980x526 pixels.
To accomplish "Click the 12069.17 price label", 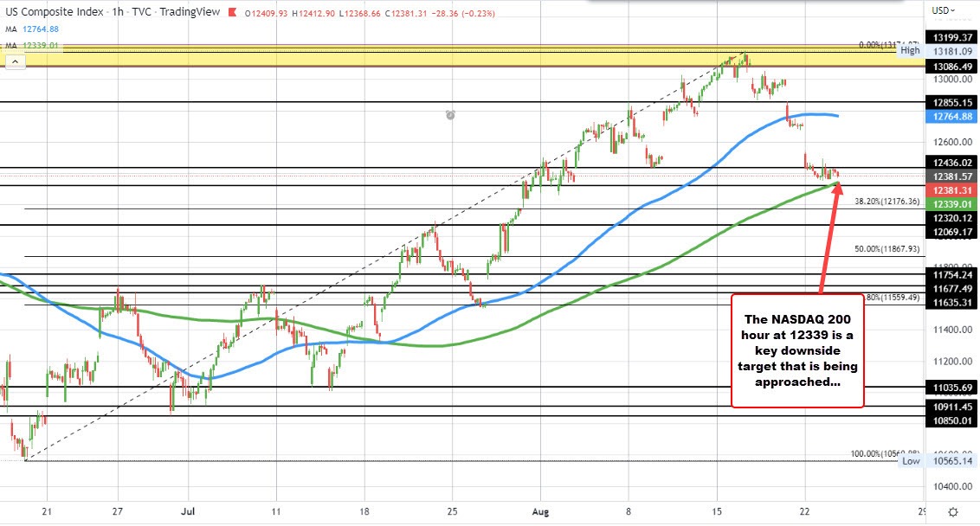I will click(x=952, y=232).
